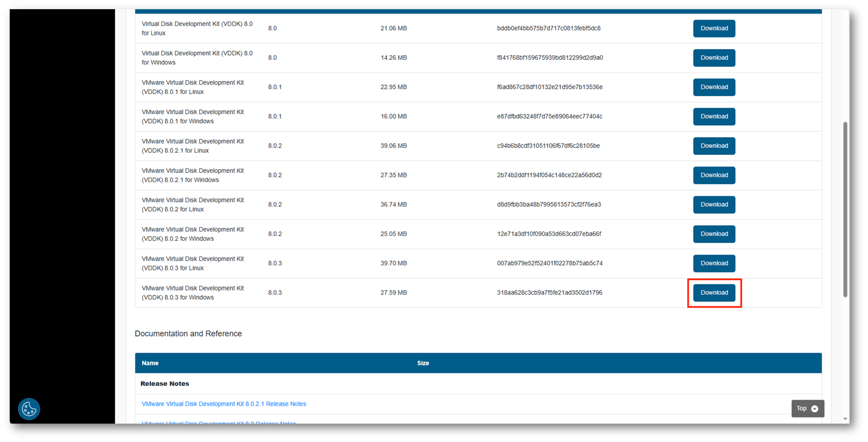Image resolution: width=868 pixels, height=442 pixels.
Task: Click the Top button to return up
Action: click(x=808, y=408)
